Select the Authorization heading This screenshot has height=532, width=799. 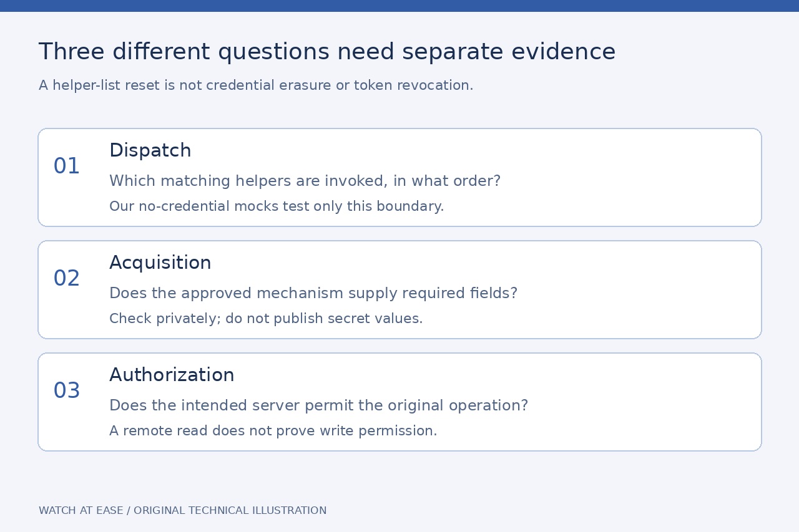coord(172,375)
